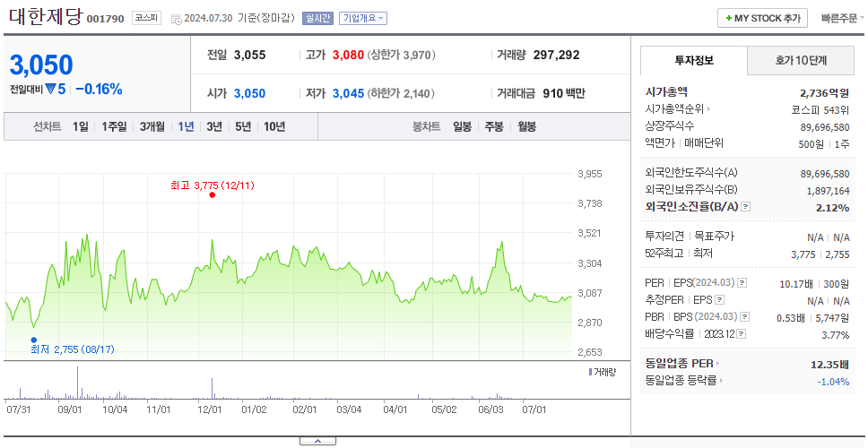868x448 pixels.
Task: Open the 기업개요 dropdown
Action: [x=363, y=18]
